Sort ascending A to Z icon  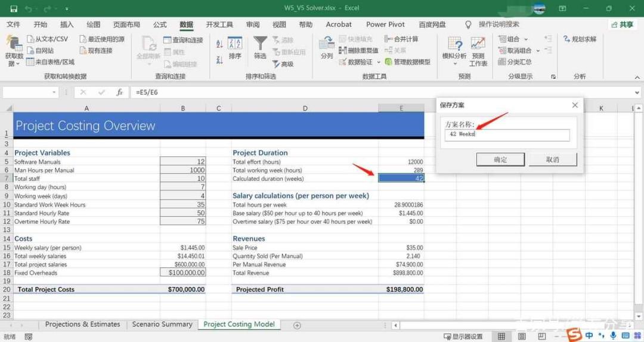coord(219,44)
